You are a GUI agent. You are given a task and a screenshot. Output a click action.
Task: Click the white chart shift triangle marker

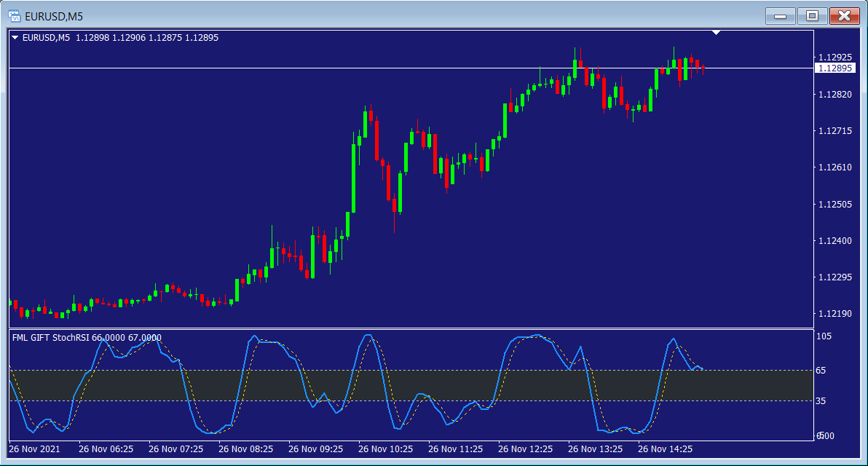pyautogui.click(x=717, y=32)
